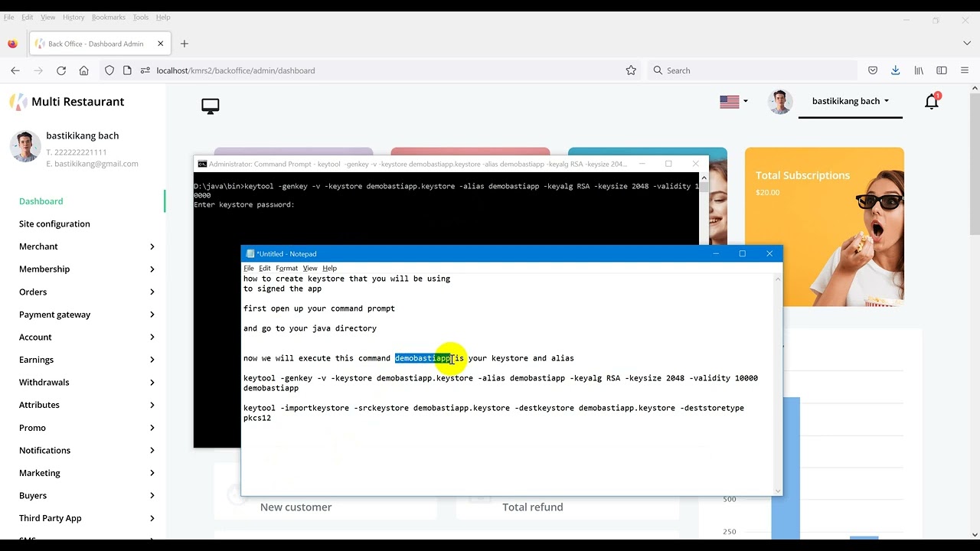
Task: Open the US flag language dropdown
Action: (733, 101)
